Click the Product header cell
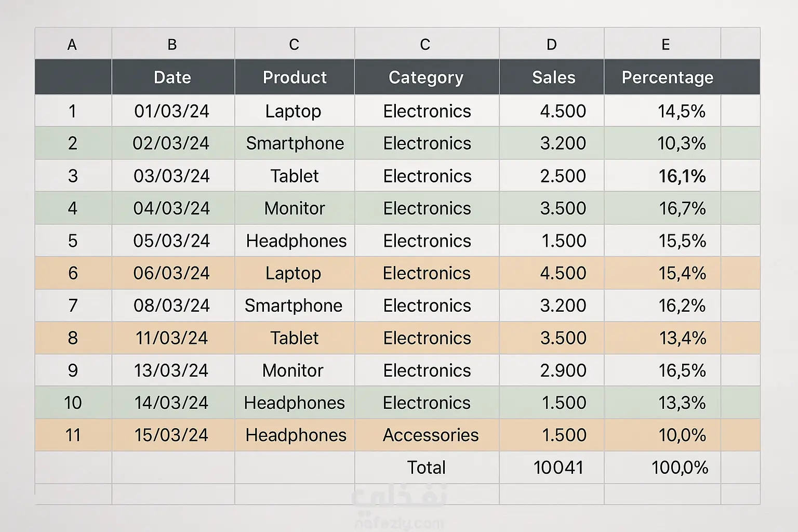The height and width of the screenshot is (532, 798). click(x=295, y=77)
